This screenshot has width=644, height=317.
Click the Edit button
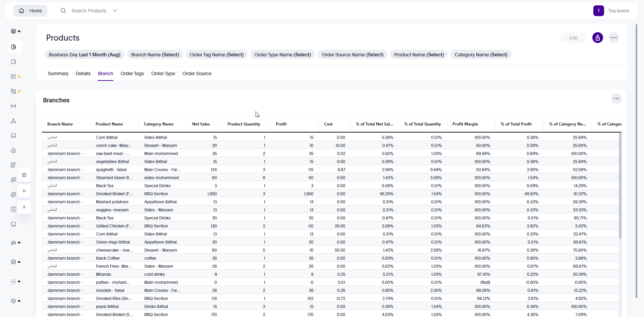pyautogui.click(x=573, y=38)
